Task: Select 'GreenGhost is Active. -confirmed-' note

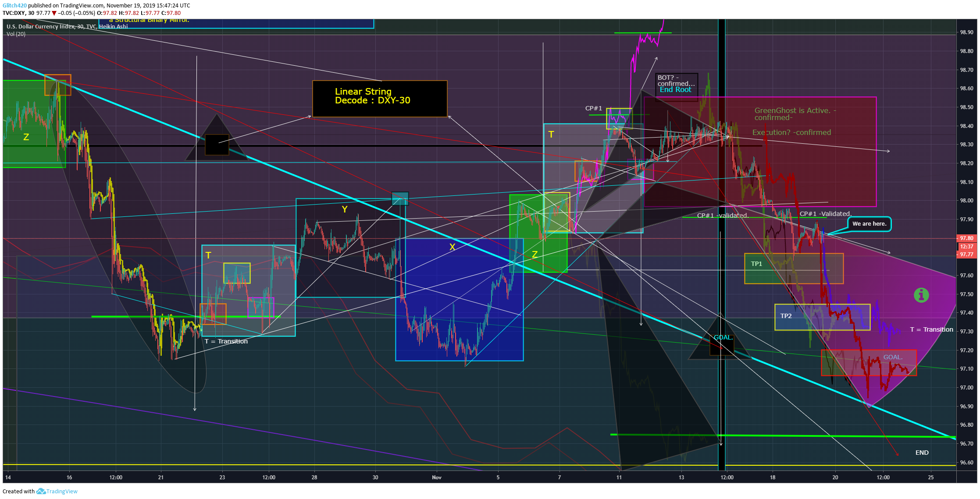Action: [x=795, y=114]
